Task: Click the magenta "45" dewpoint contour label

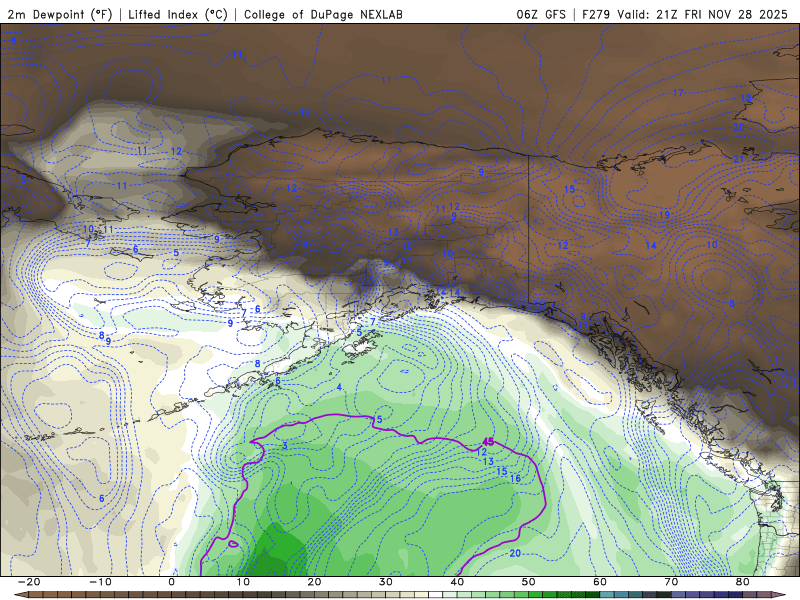Action: [x=488, y=442]
